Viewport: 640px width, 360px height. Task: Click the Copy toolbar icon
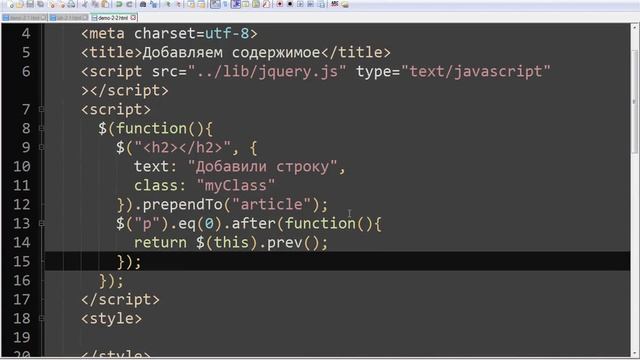click(x=95, y=4)
